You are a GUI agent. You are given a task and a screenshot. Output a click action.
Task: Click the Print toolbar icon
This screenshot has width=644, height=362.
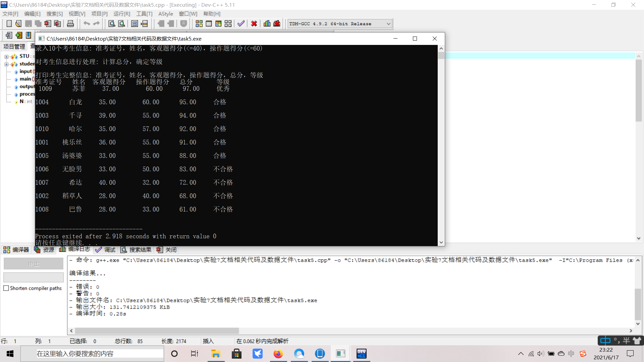(70, 24)
